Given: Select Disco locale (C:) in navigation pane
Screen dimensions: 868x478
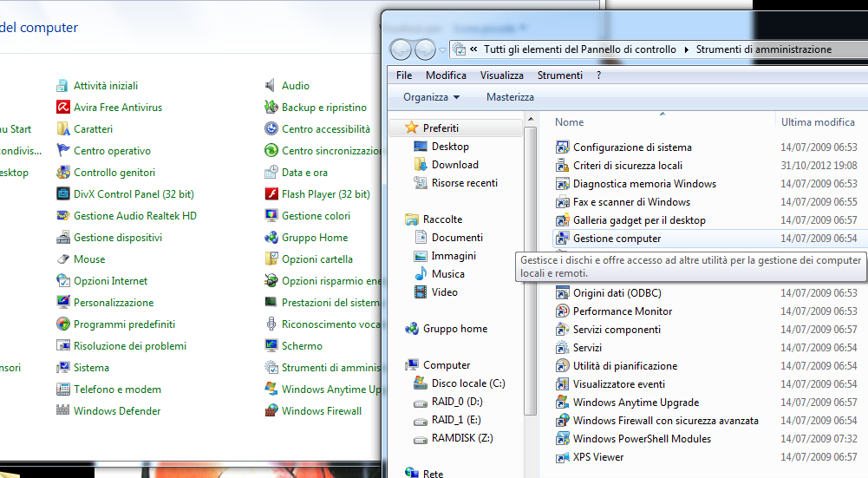Looking at the screenshot, I should coord(467,383).
